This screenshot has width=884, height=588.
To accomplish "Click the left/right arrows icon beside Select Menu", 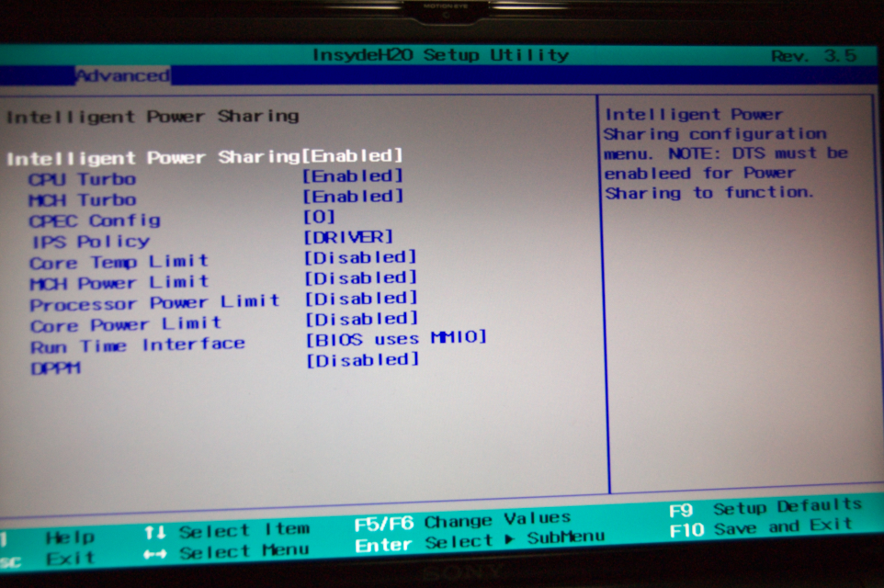I will tap(155, 554).
